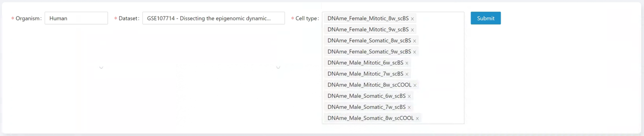Screen dimensions: 644x136
Task: Open the Dataset dropdown showing GSE107714
Action: point(213,18)
